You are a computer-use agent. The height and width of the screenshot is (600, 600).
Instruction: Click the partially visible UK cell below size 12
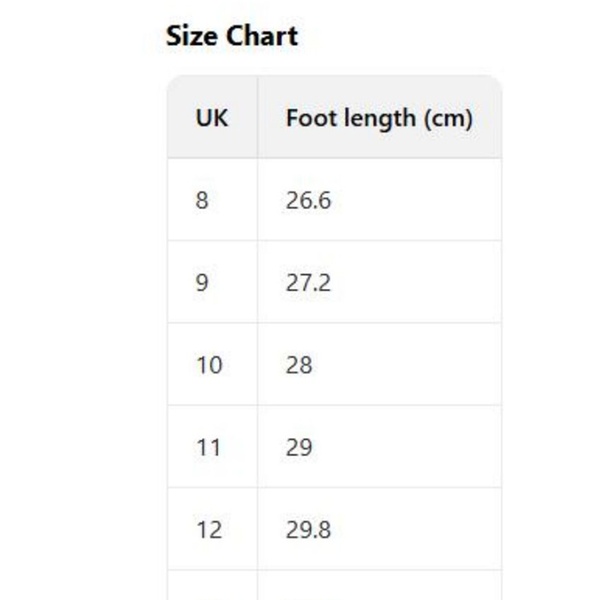212,586
